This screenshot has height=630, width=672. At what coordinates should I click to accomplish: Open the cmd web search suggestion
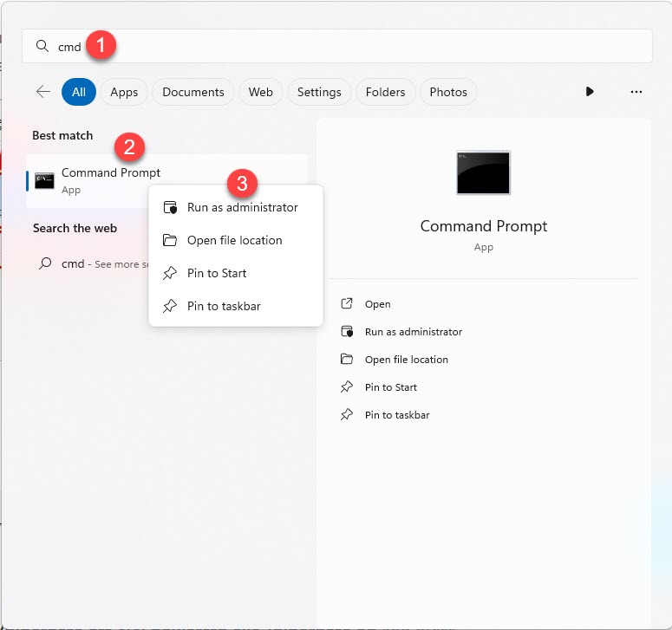point(87,264)
